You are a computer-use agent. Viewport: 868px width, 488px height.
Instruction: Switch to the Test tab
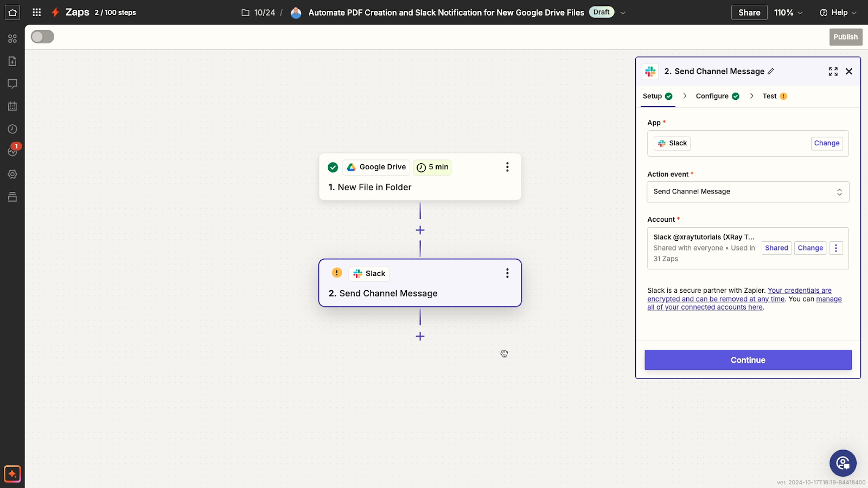tap(775, 96)
